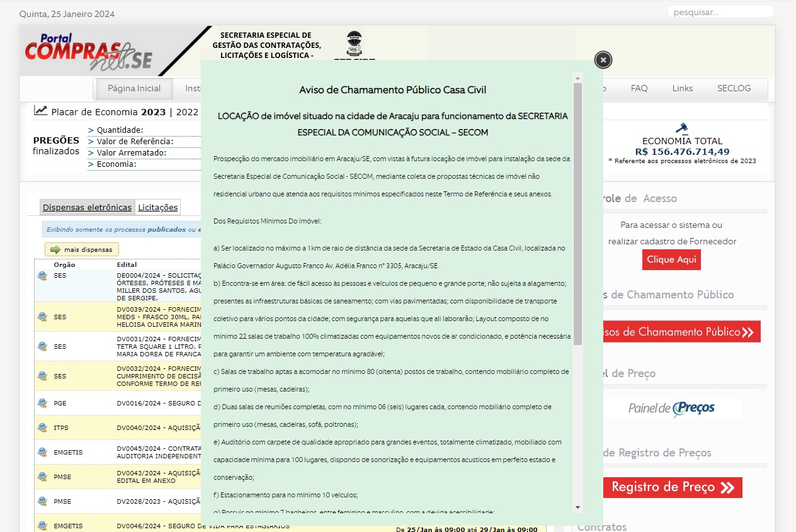This screenshot has height=532, width=796.
Task: Click view icon for PMSE DV0043/2024
Action: click(x=42, y=477)
